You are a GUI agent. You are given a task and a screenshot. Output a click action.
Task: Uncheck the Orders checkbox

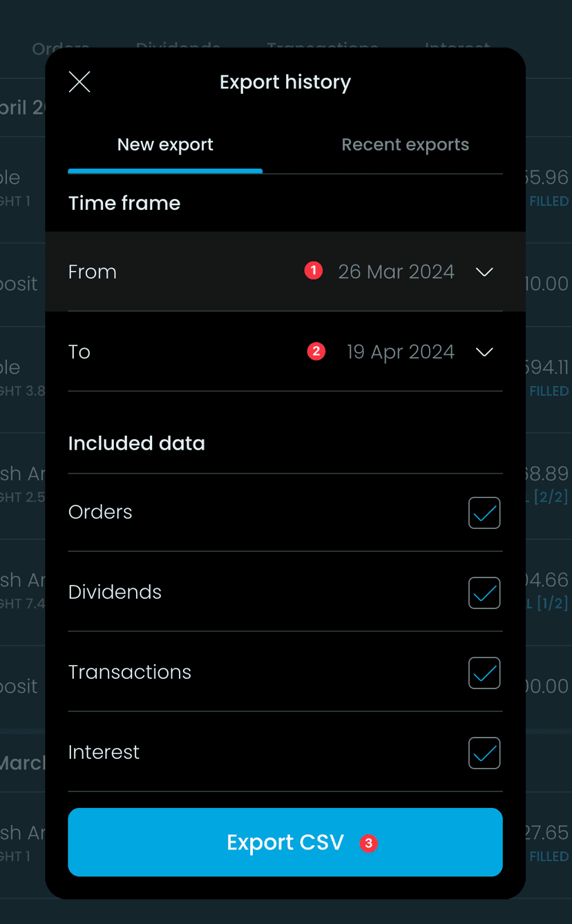484,513
